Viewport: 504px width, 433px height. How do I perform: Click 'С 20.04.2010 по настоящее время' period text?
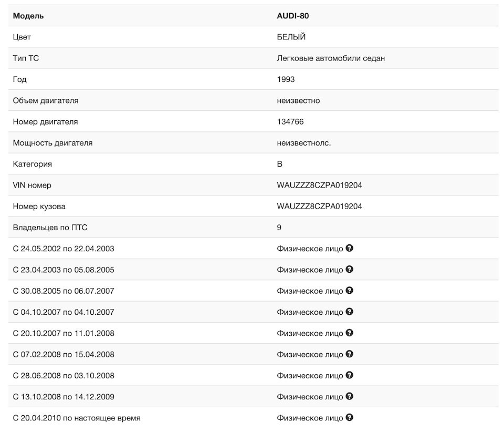click(x=77, y=418)
